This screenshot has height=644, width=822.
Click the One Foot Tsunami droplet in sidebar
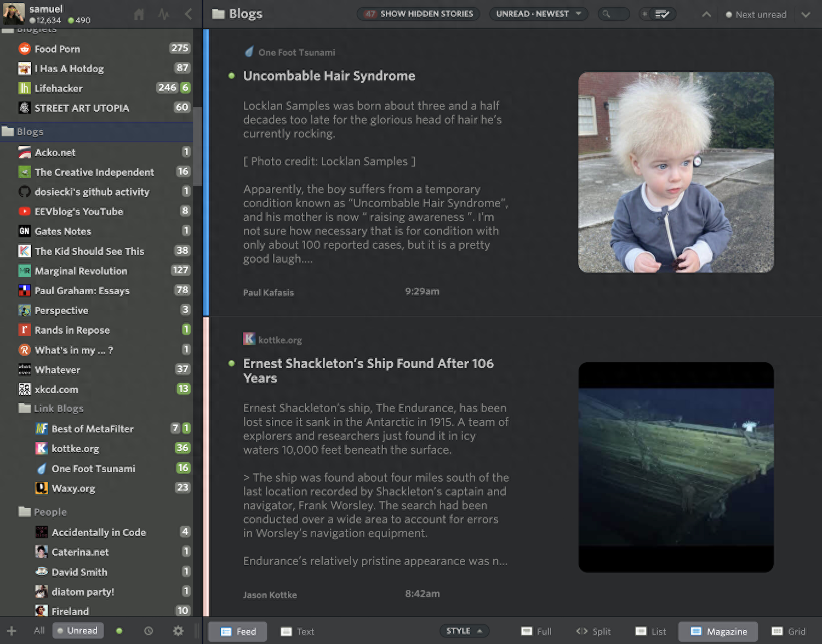pos(42,468)
